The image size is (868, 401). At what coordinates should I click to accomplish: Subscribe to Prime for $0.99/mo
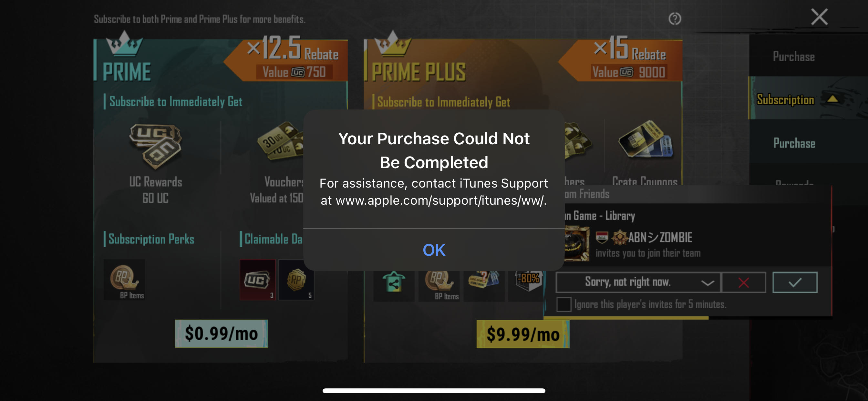pos(222,333)
